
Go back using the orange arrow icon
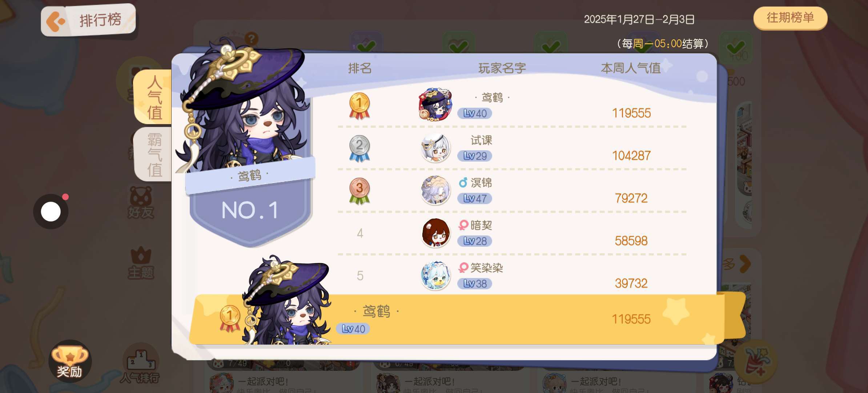(55, 22)
